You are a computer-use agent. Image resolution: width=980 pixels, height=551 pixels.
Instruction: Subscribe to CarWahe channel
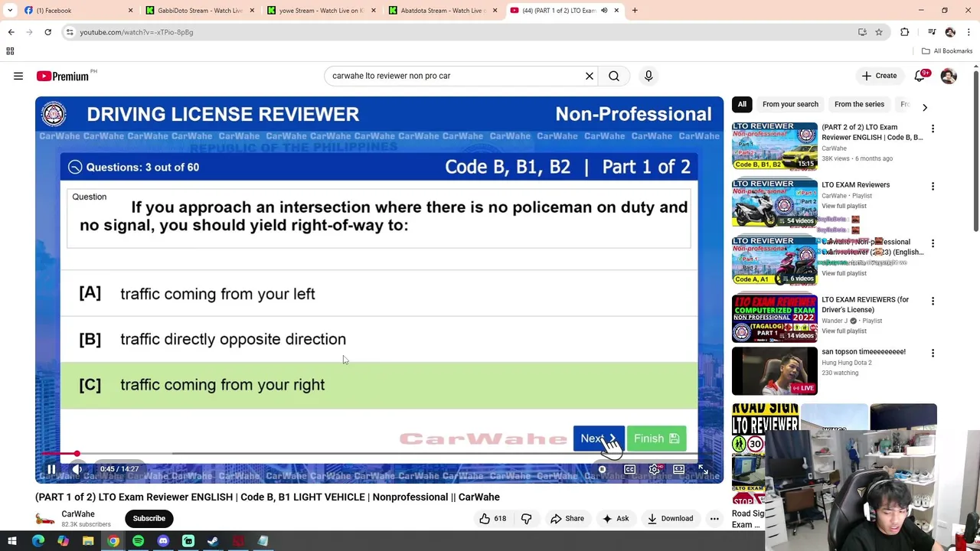coord(149,519)
